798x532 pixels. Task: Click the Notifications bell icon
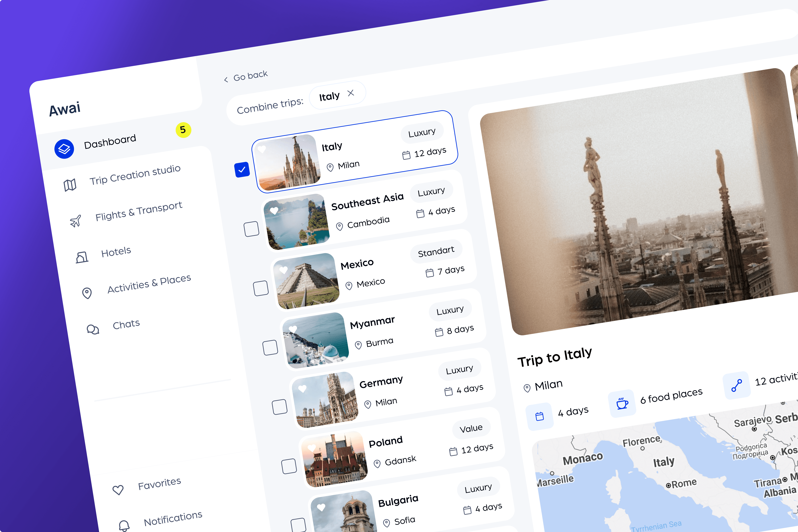tap(124, 526)
